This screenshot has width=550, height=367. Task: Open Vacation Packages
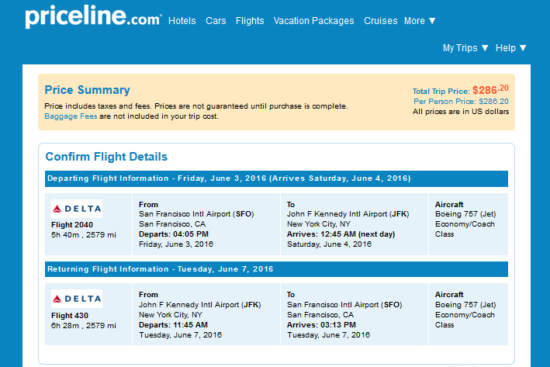(314, 21)
